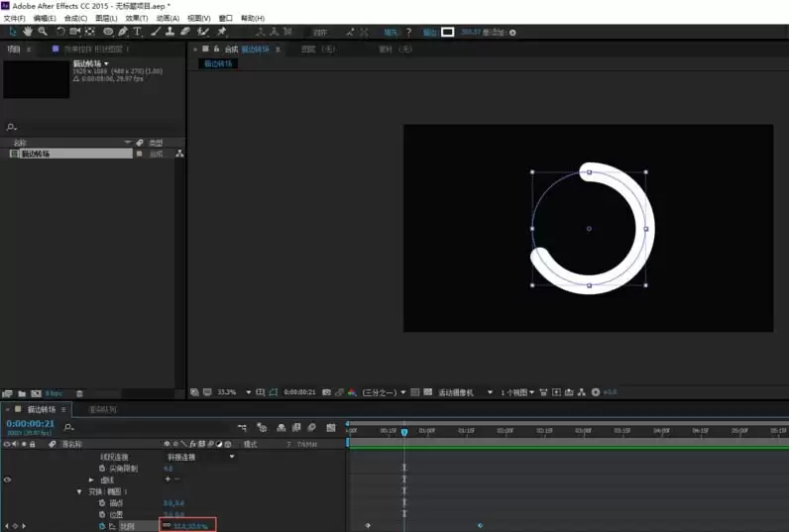This screenshot has width=789, height=532.
Task: Click the reset exposure icon in viewer
Action: pyautogui.click(x=596, y=392)
